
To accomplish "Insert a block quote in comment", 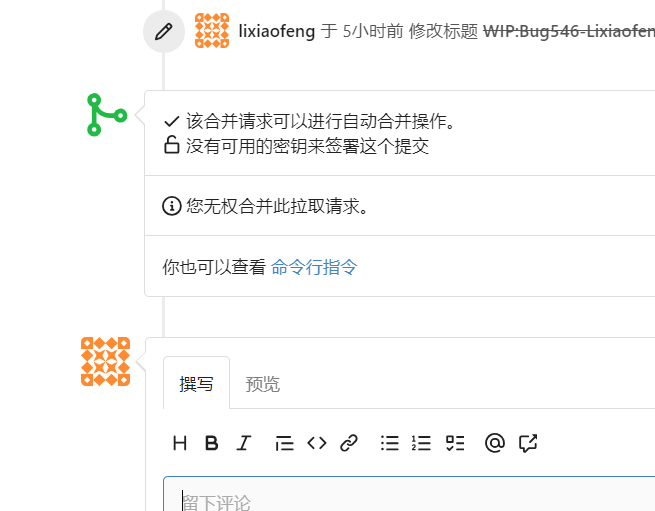I will tap(284, 443).
